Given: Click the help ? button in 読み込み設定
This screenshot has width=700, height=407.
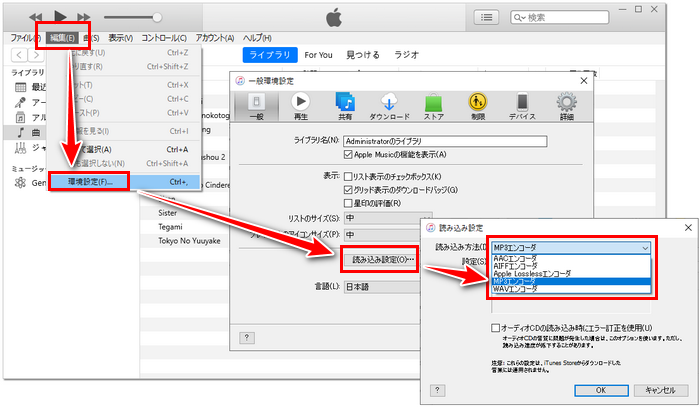Looking at the screenshot, I should click(437, 390).
